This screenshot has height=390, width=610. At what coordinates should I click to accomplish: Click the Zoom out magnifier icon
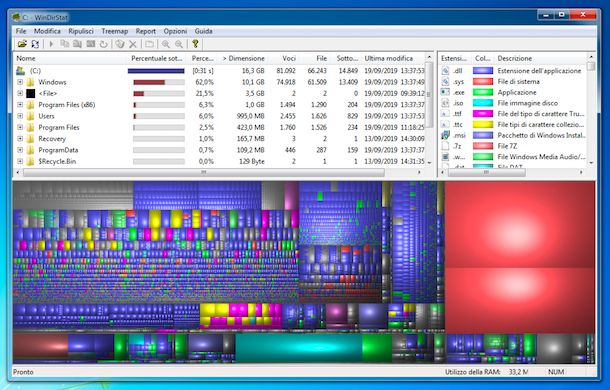179,44
